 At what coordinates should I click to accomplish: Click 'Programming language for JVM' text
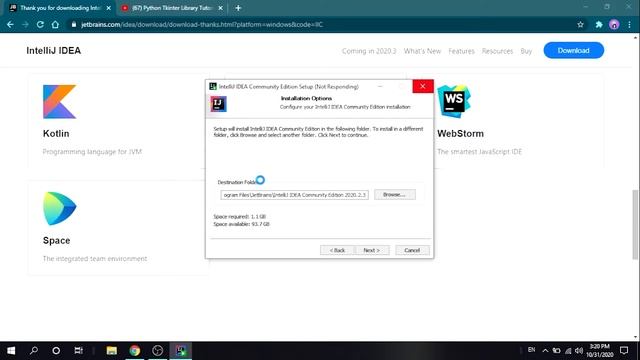(92, 152)
